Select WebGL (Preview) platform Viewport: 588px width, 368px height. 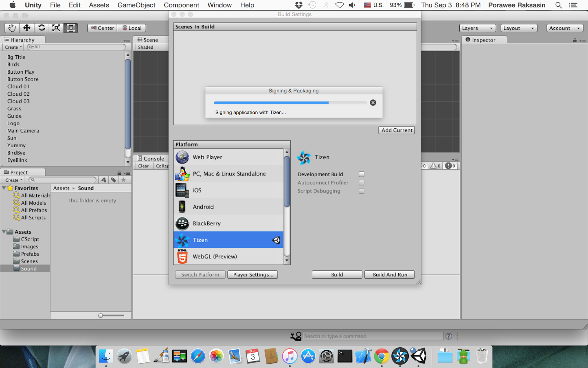(x=229, y=256)
